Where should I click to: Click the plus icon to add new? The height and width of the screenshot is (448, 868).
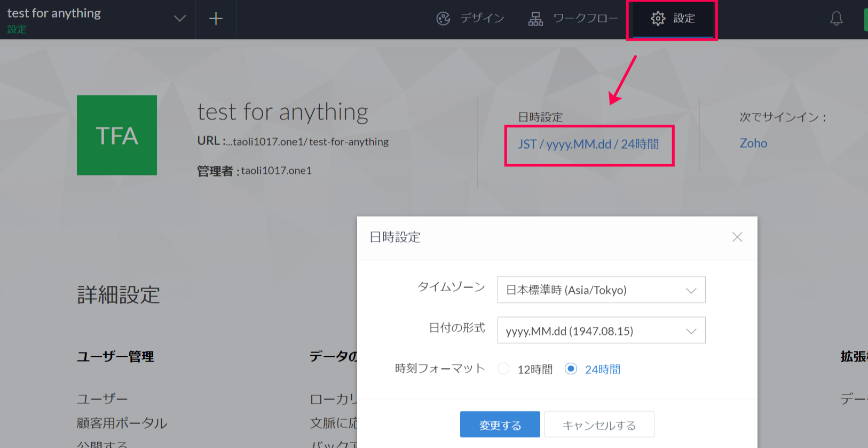pos(216,19)
